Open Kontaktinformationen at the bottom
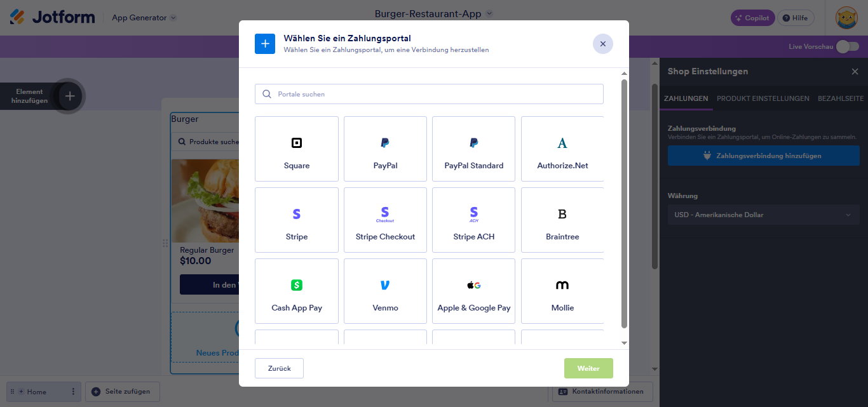The width and height of the screenshot is (868, 407). click(x=601, y=392)
